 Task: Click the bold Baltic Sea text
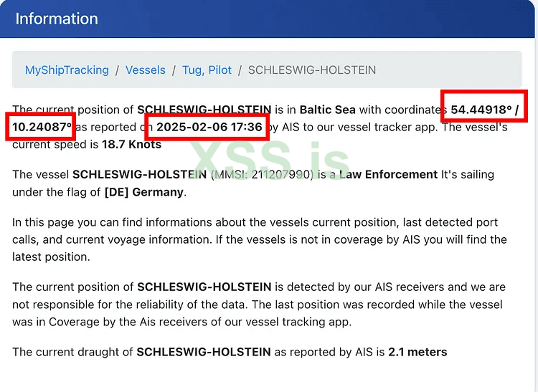click(x=327, y=110)
